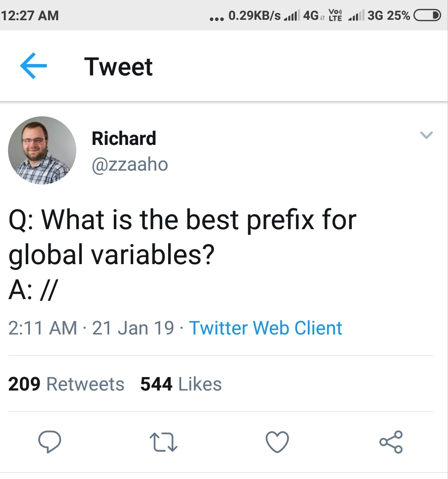448x479 pixels.
Task: Tap the 12:27 AM status bar clock
Action: (30, 16)
